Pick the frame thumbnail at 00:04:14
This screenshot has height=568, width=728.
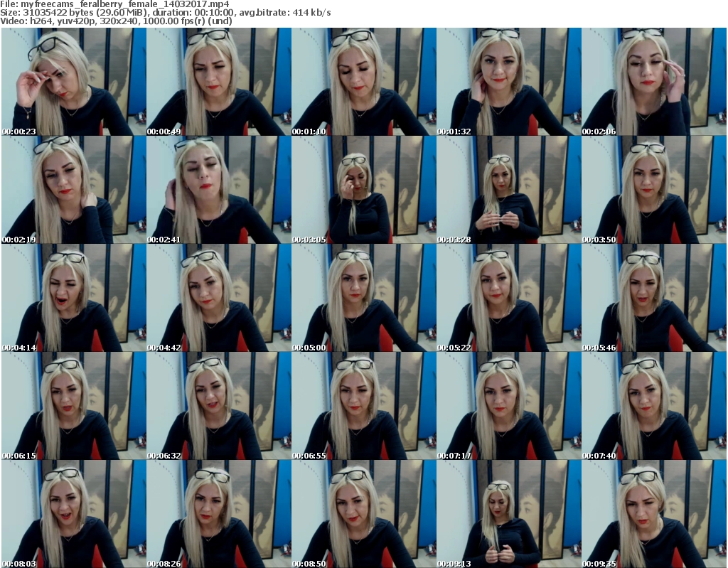[x=74, y=298]
